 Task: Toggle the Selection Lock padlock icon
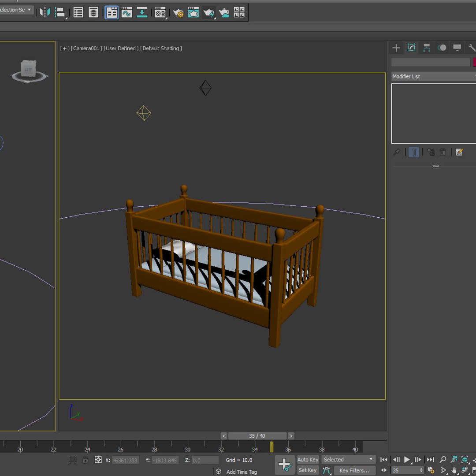[x=86, y=460]
